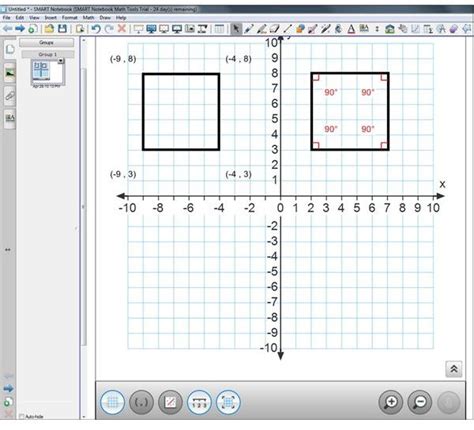Redo the last undone action
Image resolution: width=474 pixels, height=430 pixels.
pyautogui.click(x=109, y=29)
